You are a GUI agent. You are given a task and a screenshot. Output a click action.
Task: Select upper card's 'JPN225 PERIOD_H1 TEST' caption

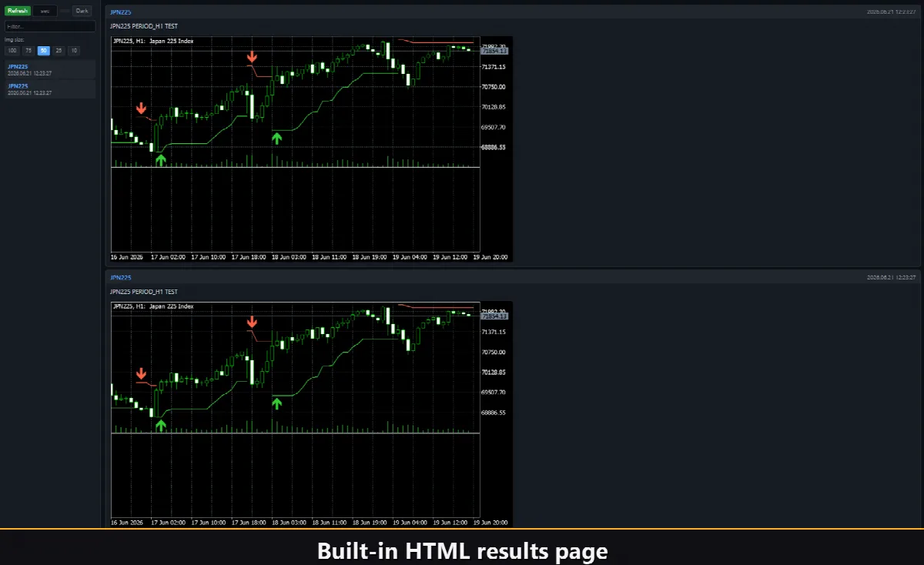pos(144,27)
